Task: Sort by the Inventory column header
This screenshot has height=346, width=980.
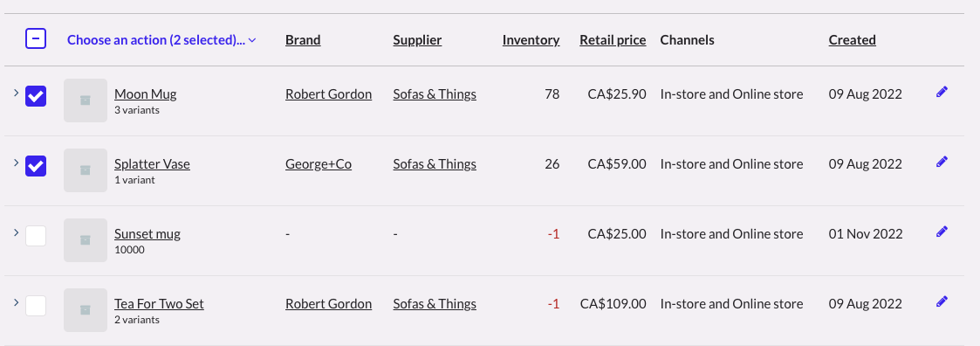Action: click(531, 40)
